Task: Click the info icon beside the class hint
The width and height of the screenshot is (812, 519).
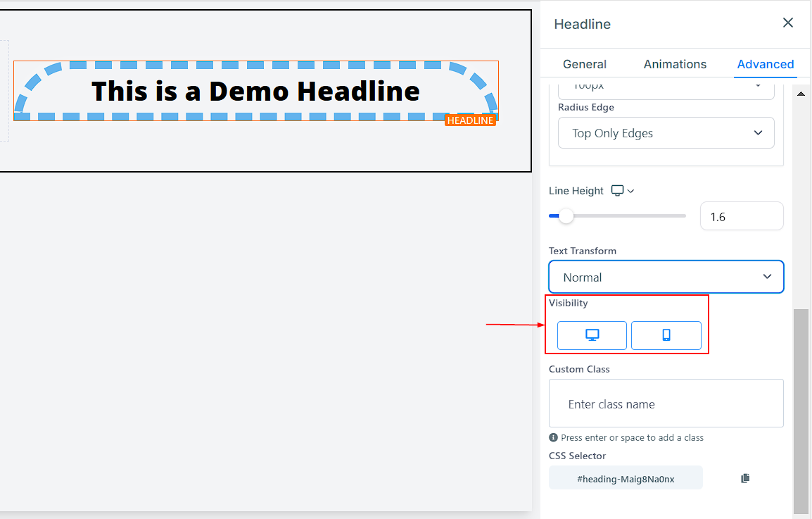Action: click(553, 437)
